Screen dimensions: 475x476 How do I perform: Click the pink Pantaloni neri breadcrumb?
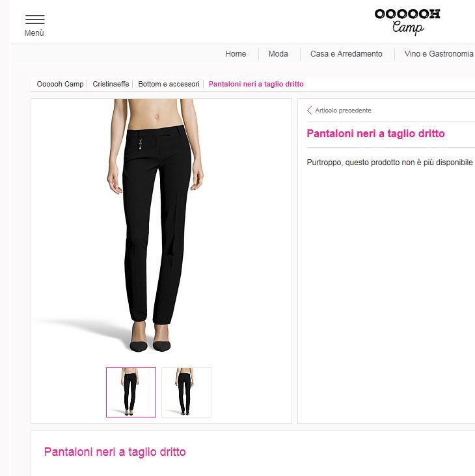click(256, 84)
